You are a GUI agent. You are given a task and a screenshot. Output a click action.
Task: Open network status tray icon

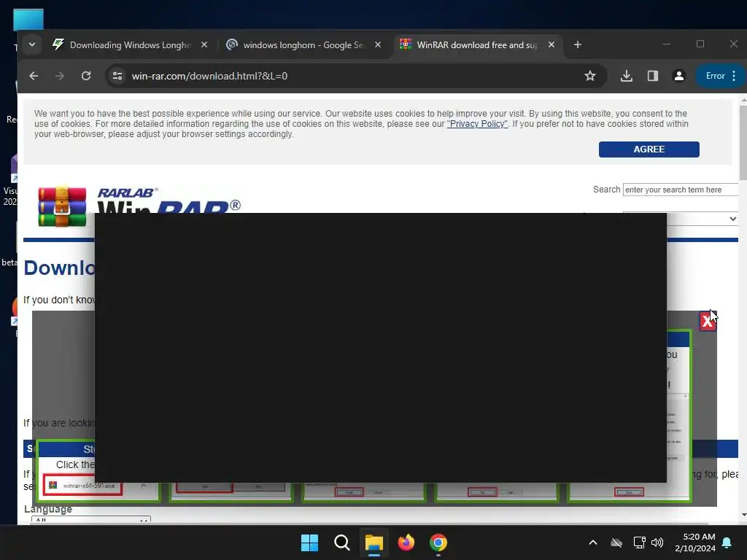(x=639, y=542)
